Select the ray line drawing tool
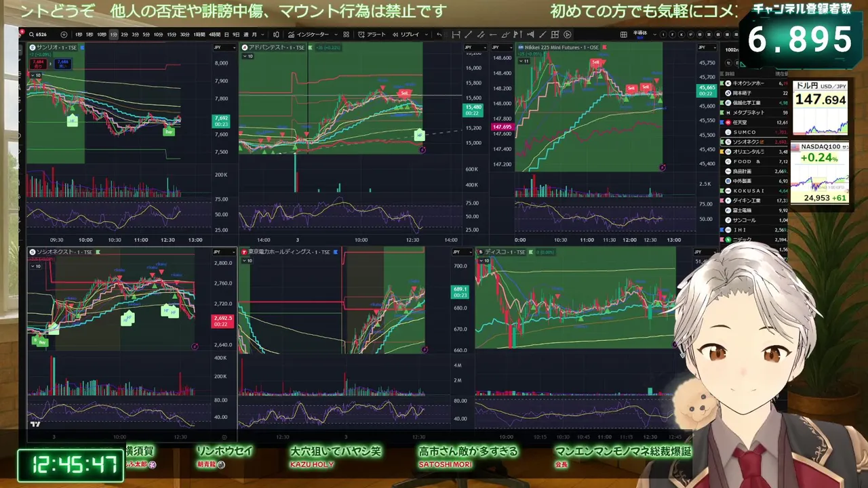The height and width of the screenshot is (488, 868). click(542, 35)
